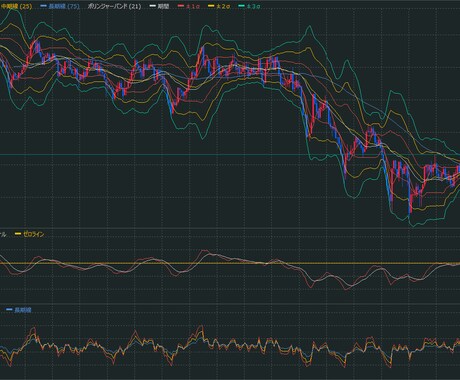Click the yellow swatch beside ±2σ
460x380 pixels.
(211, 6)
